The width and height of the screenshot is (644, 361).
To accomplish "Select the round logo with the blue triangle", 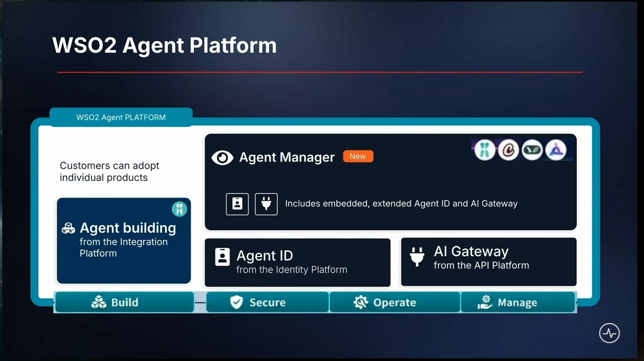I will [x=555, y=149].
